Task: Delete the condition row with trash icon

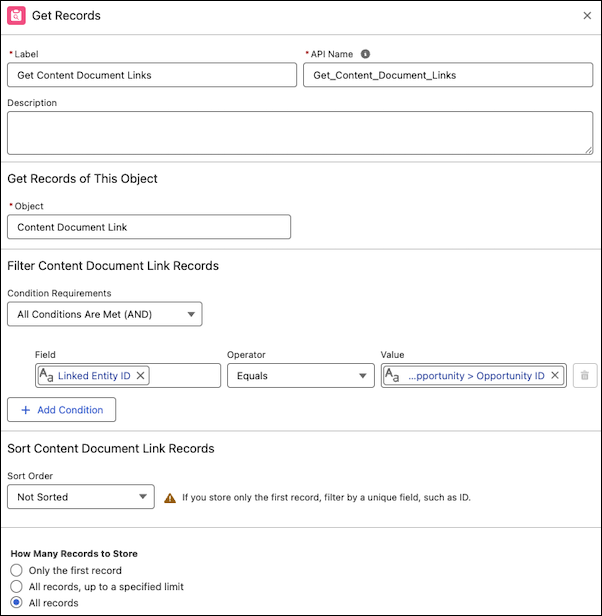Action: [585, 376]
